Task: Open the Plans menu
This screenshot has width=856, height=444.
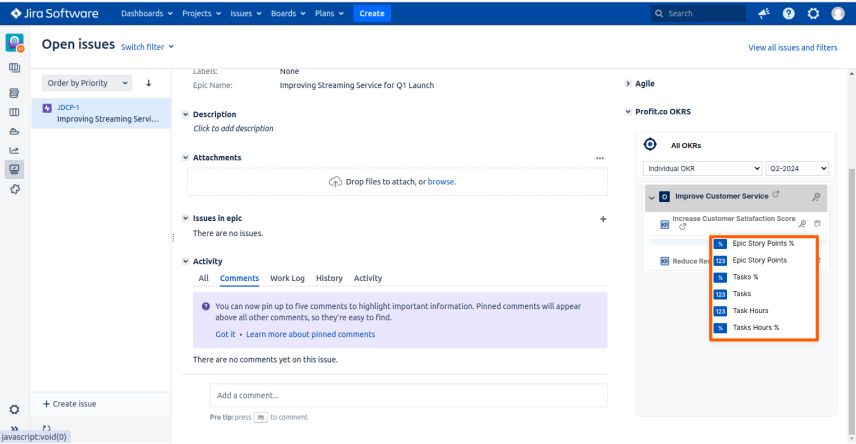Action: 329,13
